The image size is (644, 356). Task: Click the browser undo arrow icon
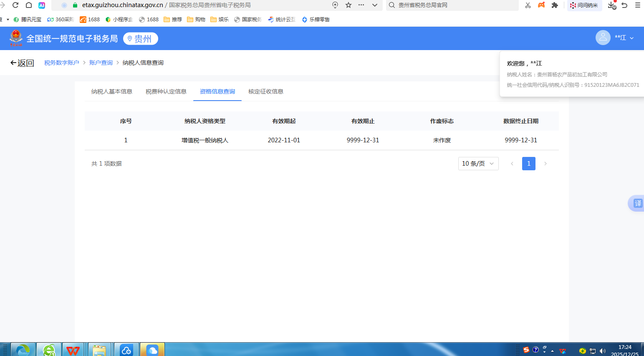tap(624, 5)
